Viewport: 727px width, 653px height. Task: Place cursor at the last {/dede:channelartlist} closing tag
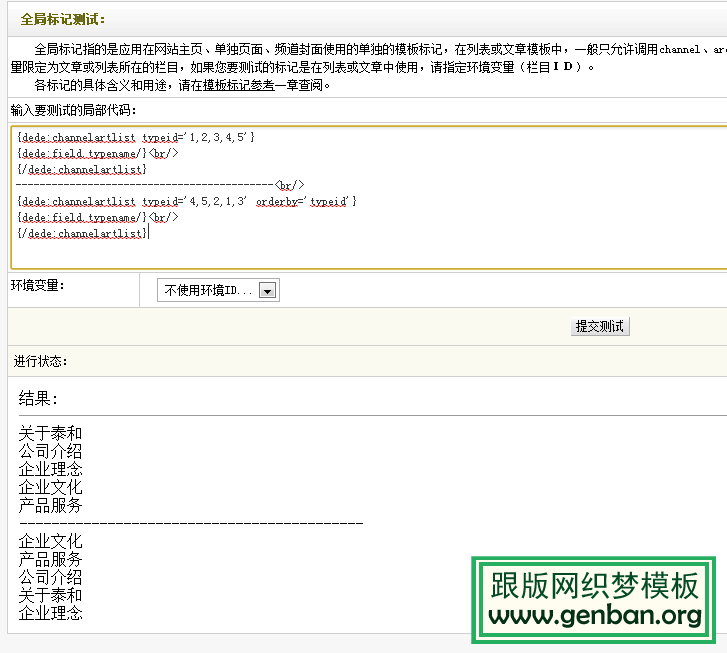(82, 233)
